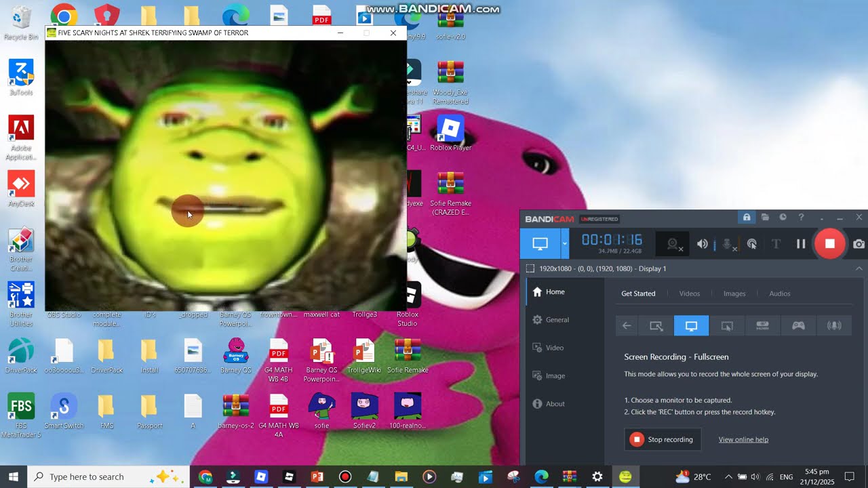Screen dimensions: 868x488
Task: Open the weather widget showing 28°C
Action: point(693,476)
